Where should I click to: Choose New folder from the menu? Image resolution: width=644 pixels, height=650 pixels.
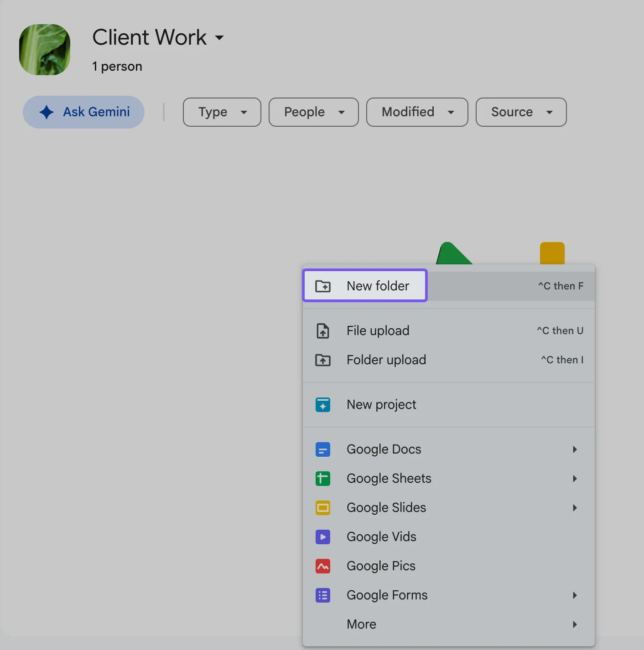point(449,286)
